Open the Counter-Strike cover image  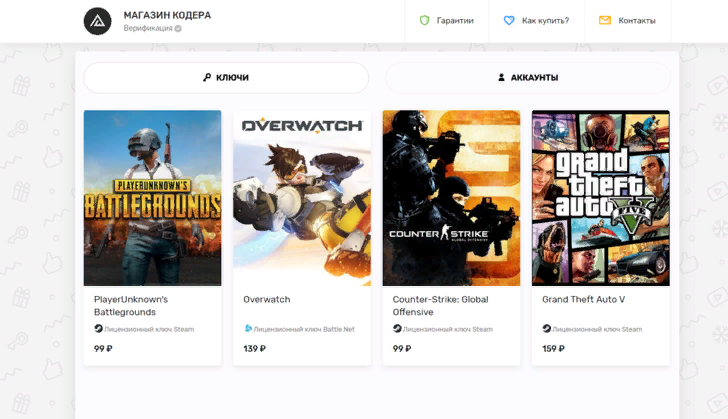451,198
